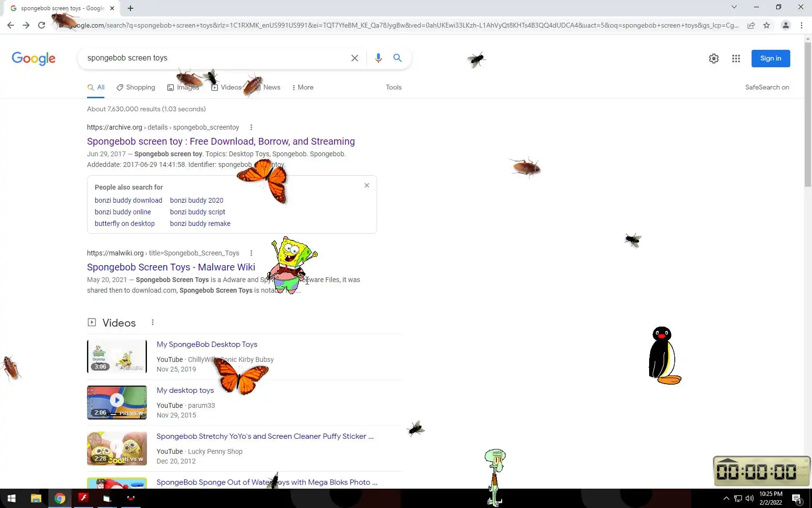
Task: Open the Videos section options dots
Action: [153, 322]
